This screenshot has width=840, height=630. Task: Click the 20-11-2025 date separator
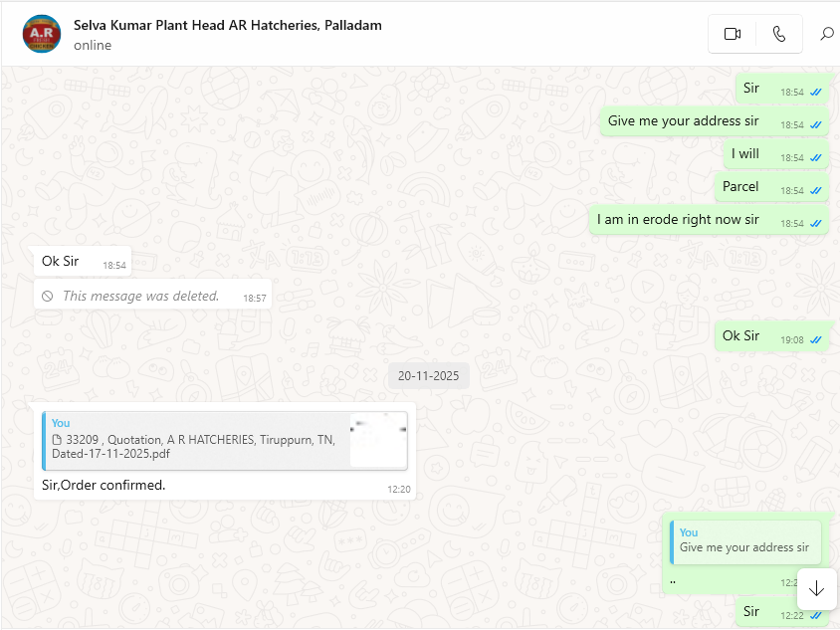coord(428,376)
